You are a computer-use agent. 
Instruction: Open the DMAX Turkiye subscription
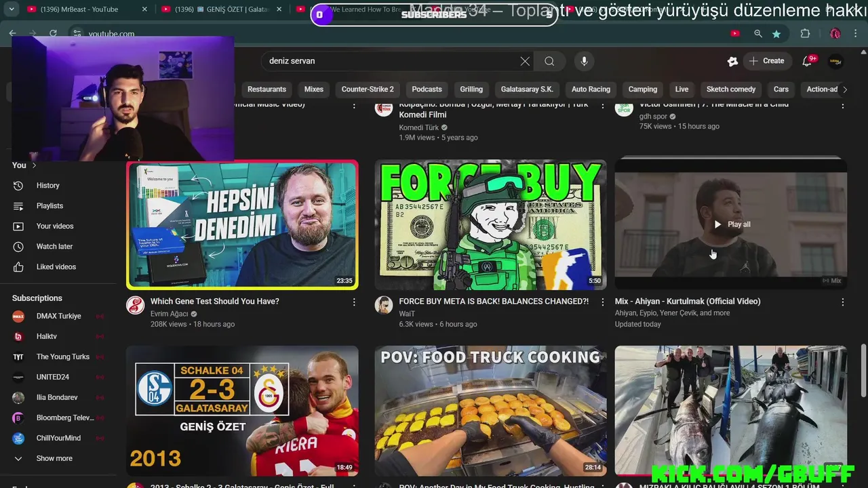coord(58,316)
